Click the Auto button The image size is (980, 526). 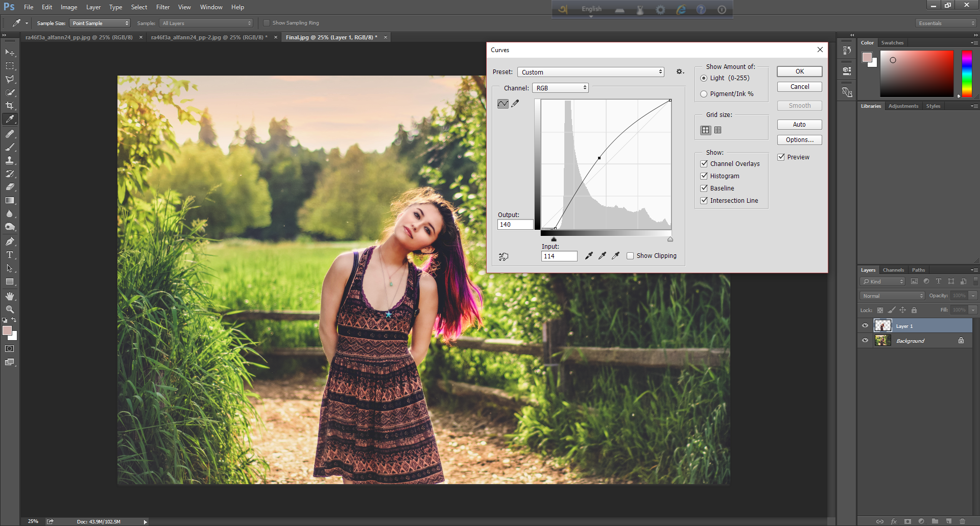tap(800, 125)
